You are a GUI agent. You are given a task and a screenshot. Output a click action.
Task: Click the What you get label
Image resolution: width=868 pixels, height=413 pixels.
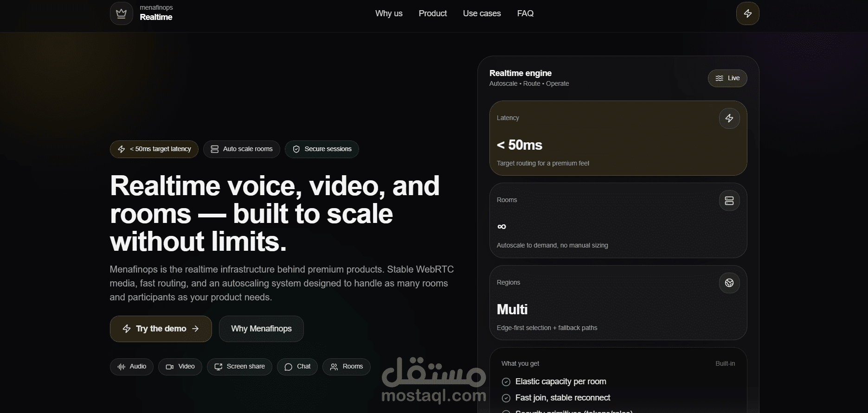coord(520,364)
